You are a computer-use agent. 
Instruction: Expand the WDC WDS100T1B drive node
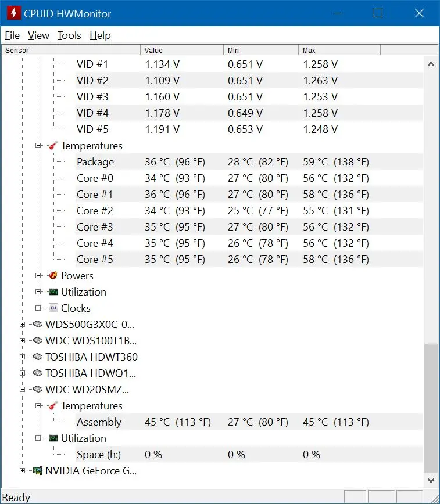22,340
